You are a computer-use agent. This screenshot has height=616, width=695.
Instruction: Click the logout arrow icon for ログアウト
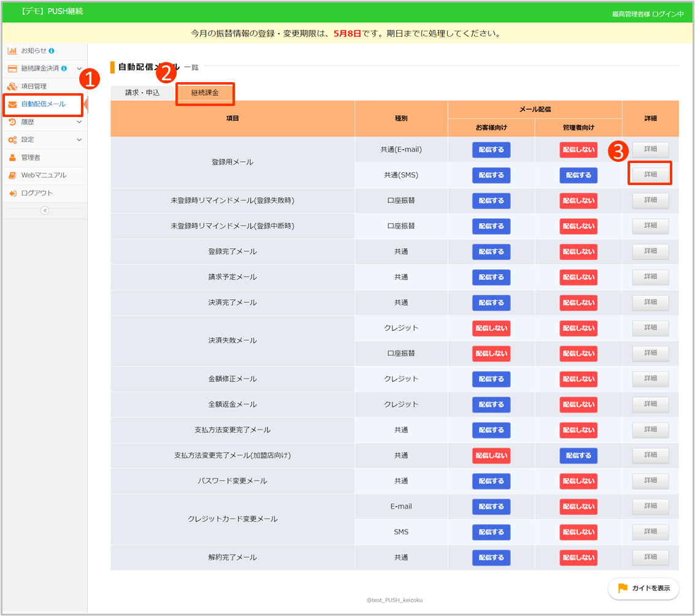click(12, 193)
